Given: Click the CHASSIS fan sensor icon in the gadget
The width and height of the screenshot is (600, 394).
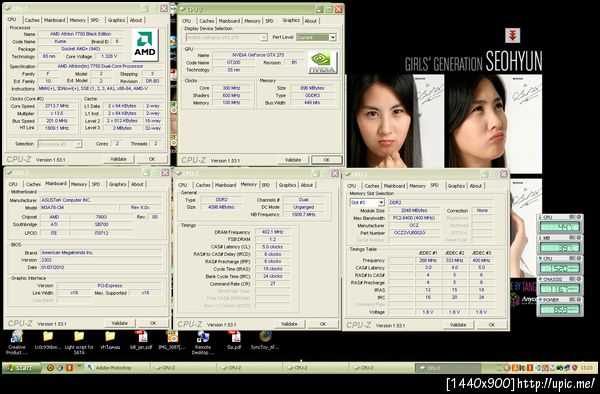Looking at the screenshot, I should (x=541, y=279).
